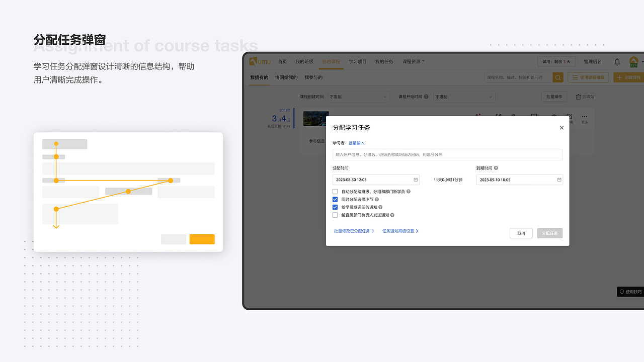This screenshot has height=362, width=644.
Task: Select 我的课程 navigation item
Action: (331, 62)
